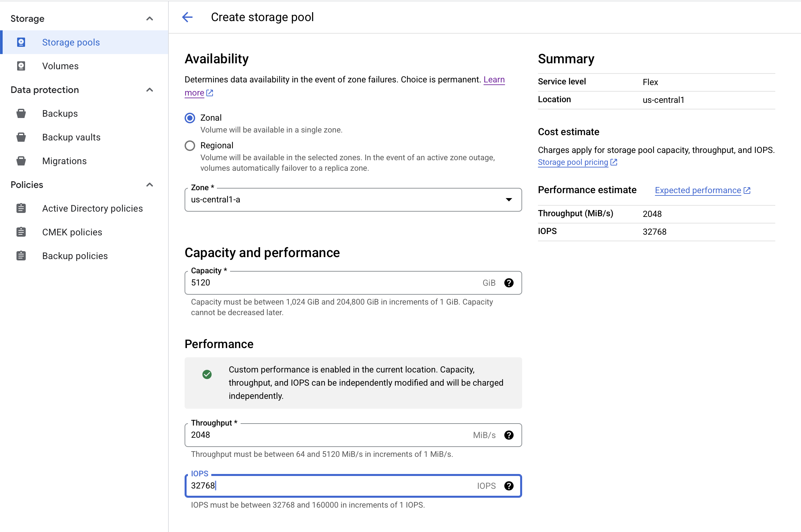Viewport: 801px width, 532px height.
Task: Click the back arrow beside Create storage pool
Action: (187, 17)
